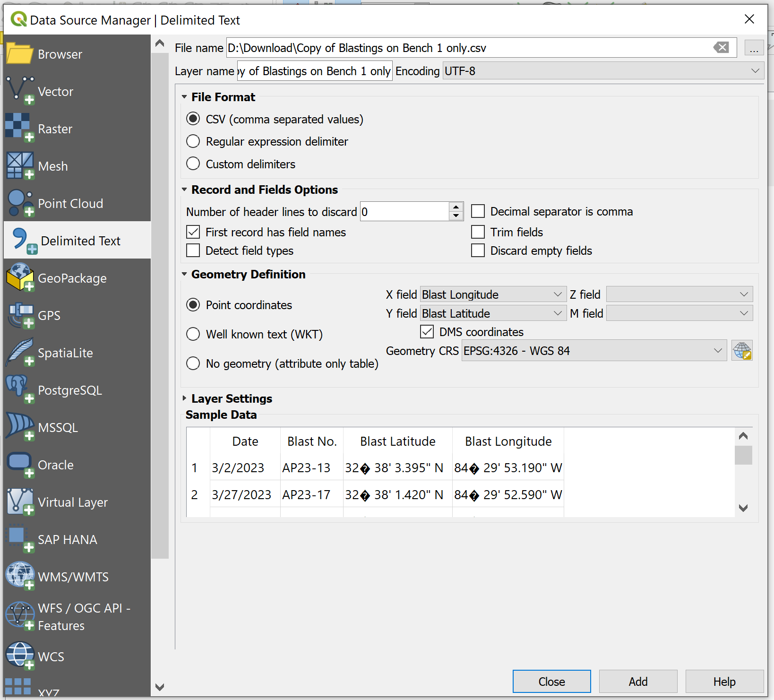Open the GeoPackage source page
The image size is (774, 700).
[72, 278]
